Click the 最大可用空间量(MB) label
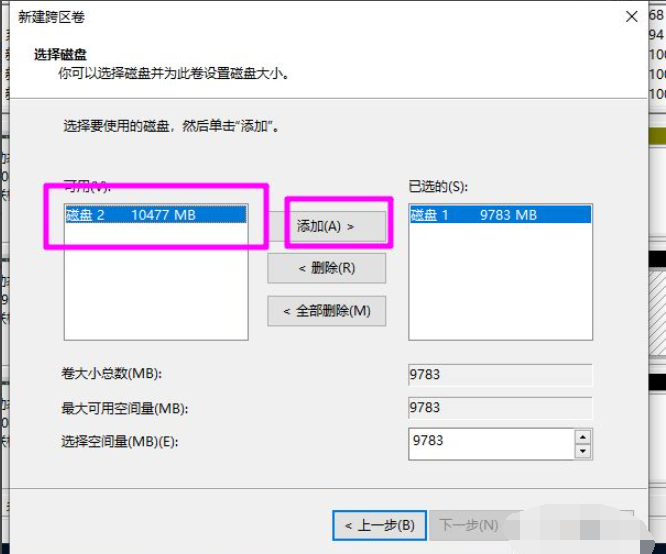 (125, 408)
